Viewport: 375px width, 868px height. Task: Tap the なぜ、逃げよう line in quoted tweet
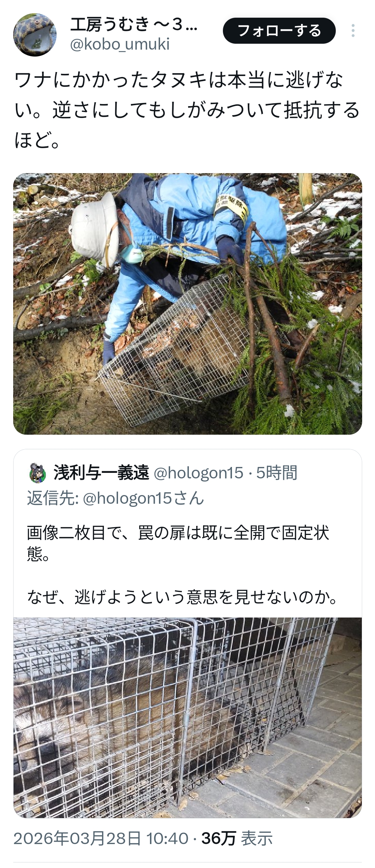183,597
